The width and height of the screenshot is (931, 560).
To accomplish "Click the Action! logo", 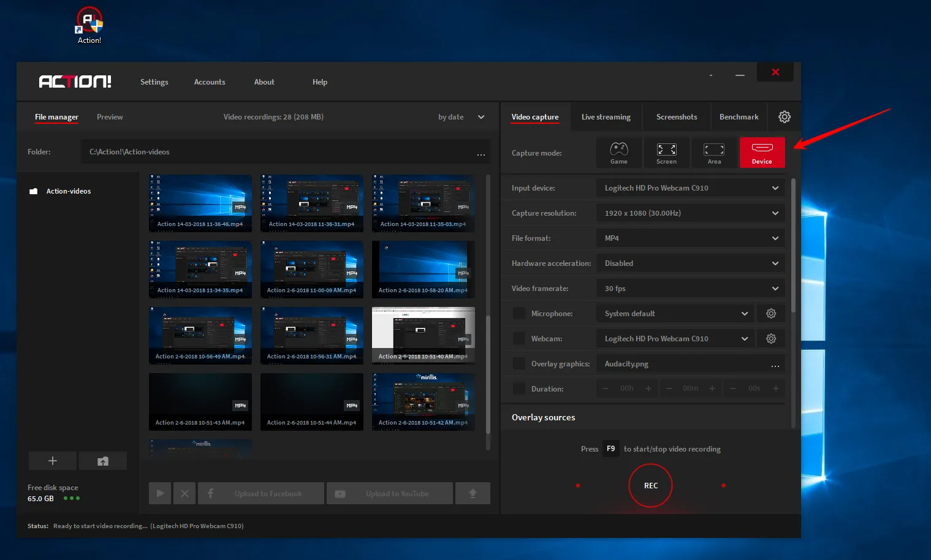I will pyautogui.click(x=75, y=81).
